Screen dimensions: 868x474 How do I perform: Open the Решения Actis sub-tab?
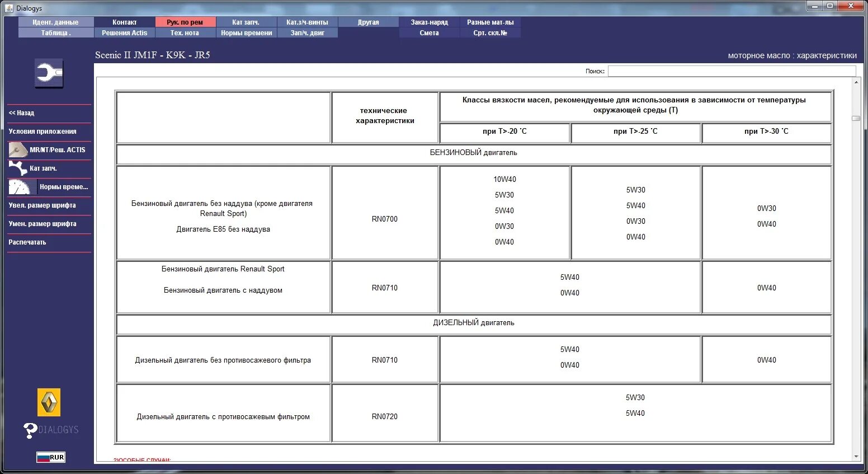pyautogui.click(x=124, y=33)
